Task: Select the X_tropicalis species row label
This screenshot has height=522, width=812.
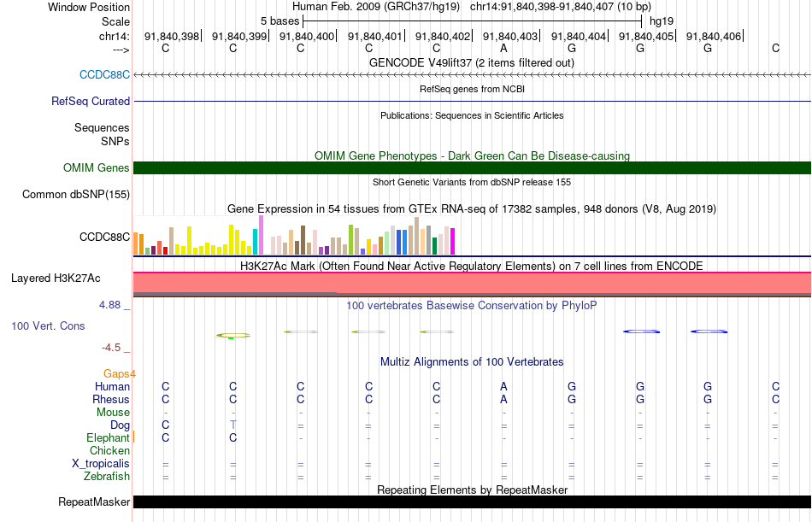Action: tap(101, 464)
